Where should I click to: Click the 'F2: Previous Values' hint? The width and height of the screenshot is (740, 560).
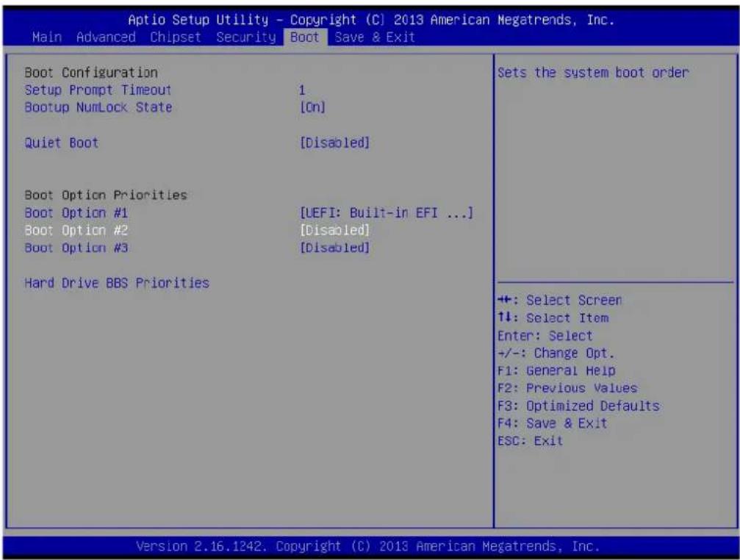pos(567,388)
